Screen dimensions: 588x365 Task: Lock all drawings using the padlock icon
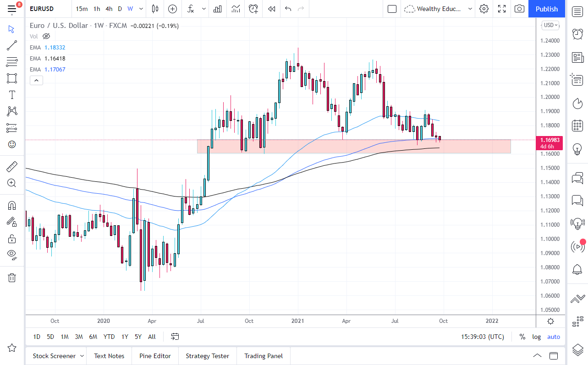coord(11,238)
